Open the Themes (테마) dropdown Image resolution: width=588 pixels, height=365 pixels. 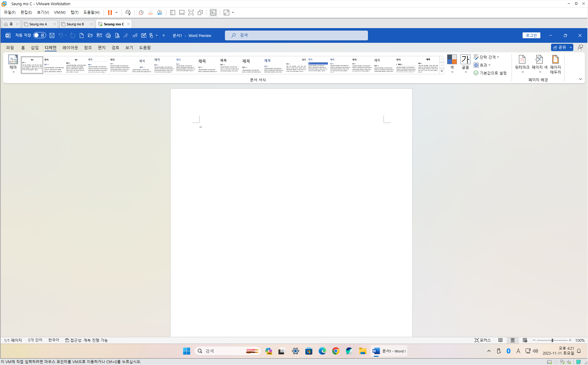[13, 64]
